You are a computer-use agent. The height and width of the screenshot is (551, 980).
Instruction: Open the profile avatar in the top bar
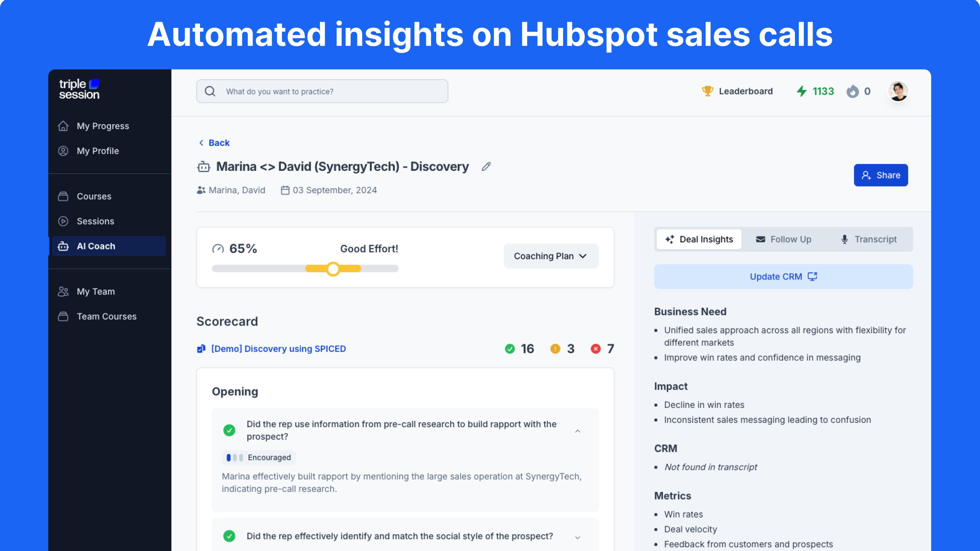coord(898,91)
